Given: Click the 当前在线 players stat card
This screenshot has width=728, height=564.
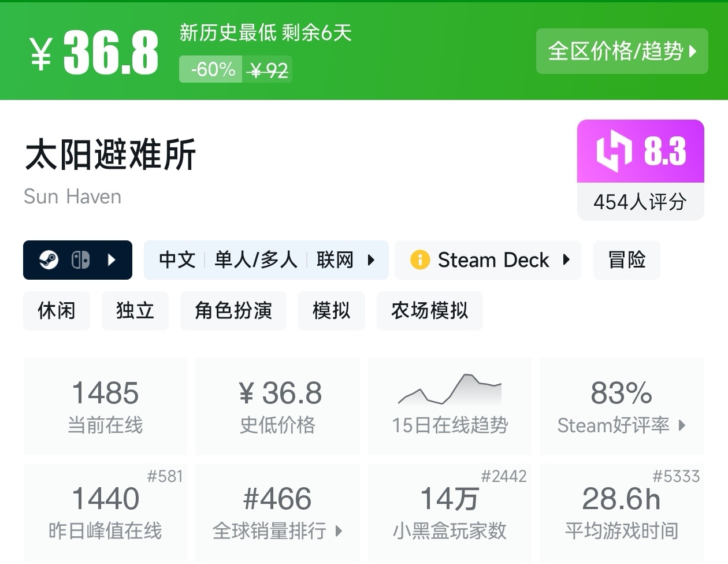Looking at the screenshot, I should coord(105,405).
